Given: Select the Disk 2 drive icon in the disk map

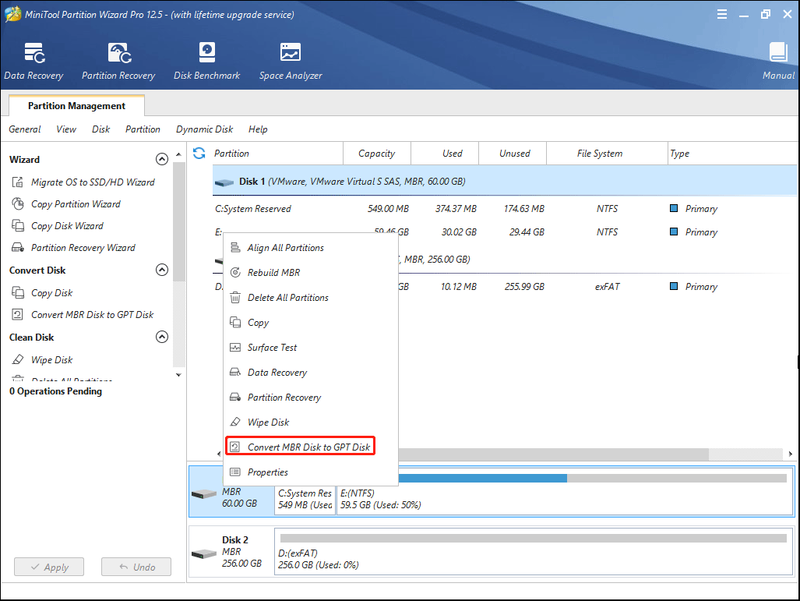Looking at the screenshot, I should [x=204, y=554].
